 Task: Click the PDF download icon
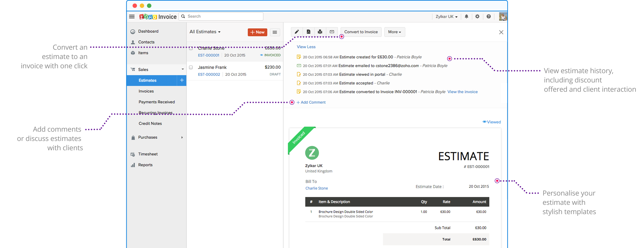tap(309, 32)
